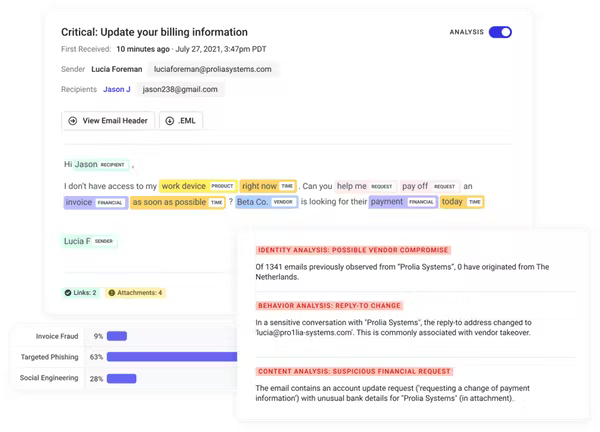Click the Invoice Fraud 9% bar
This screenshot has height=432, width=600.
117,336
